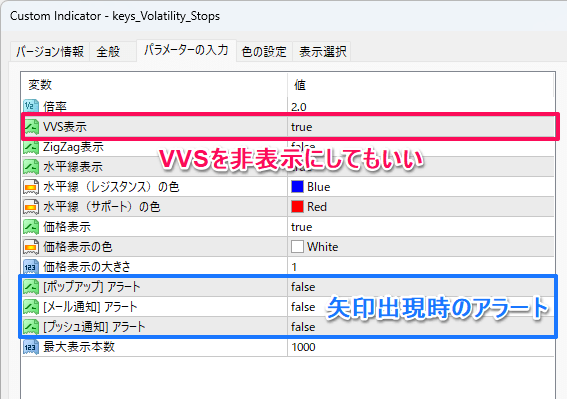Click the green icon beside 水平線表示

(31, 167)
